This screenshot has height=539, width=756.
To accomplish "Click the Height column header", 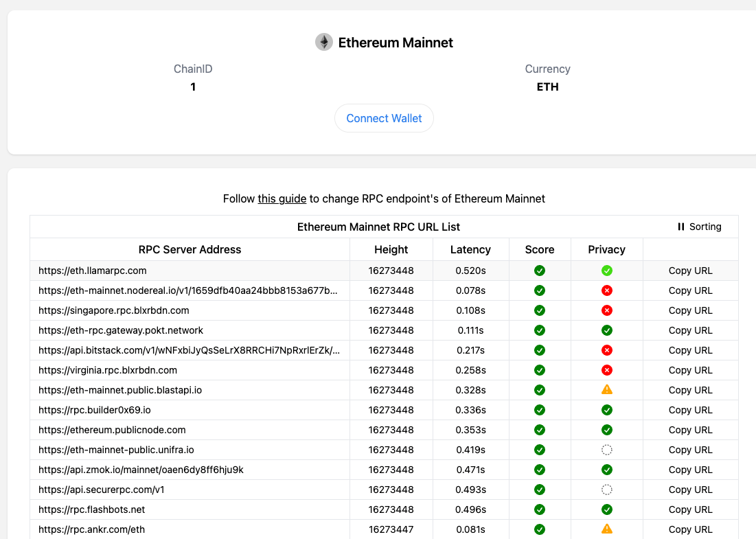I will (x=391, y=249).
